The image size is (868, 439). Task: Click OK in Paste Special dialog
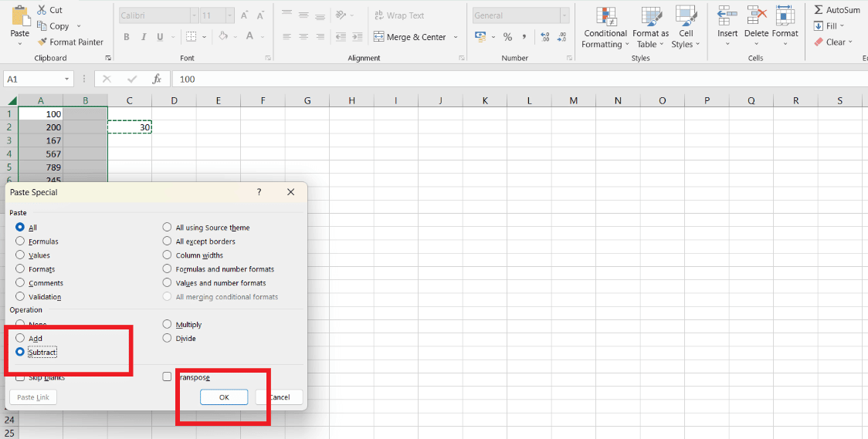224,397
